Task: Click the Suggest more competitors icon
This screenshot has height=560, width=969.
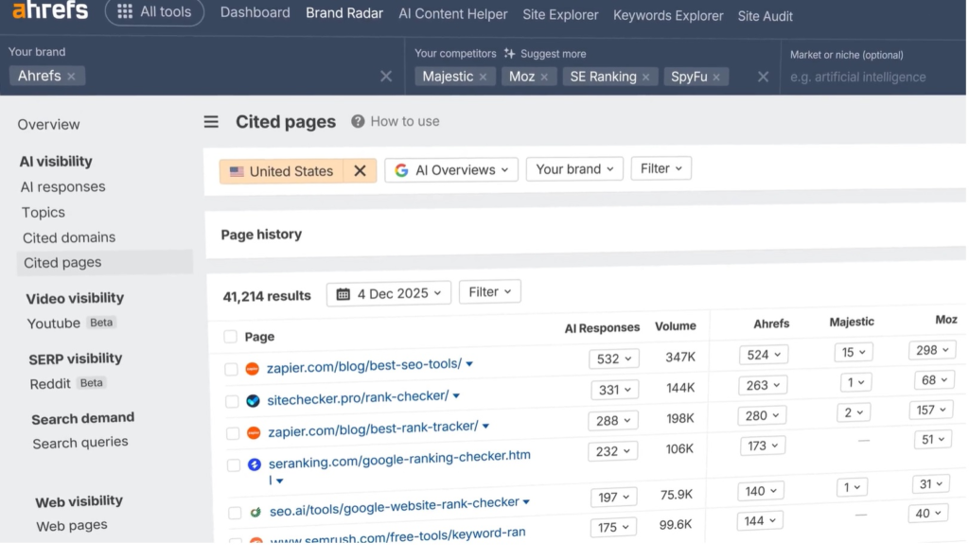Action: (509, 54)
